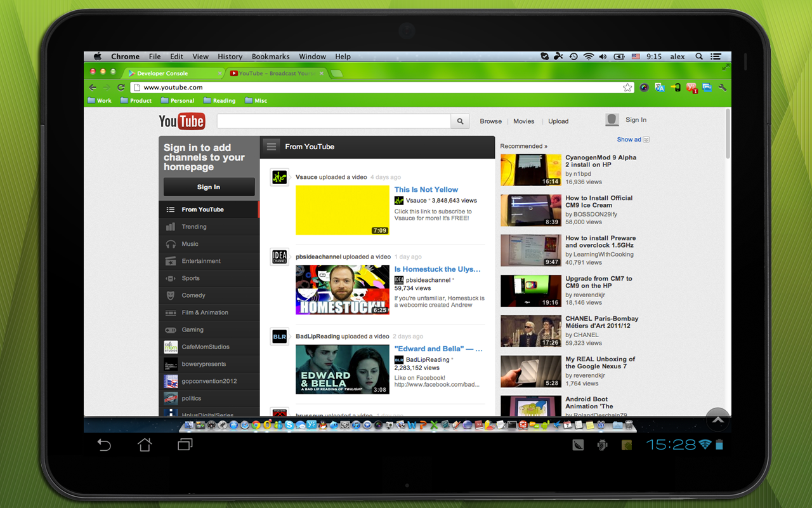Open the File menu
Screen dimensions: 812x508
point(155,57)
